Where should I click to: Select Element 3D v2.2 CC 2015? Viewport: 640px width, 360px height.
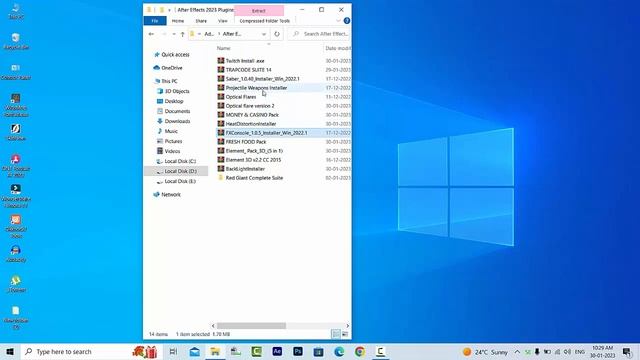(253, 160)
